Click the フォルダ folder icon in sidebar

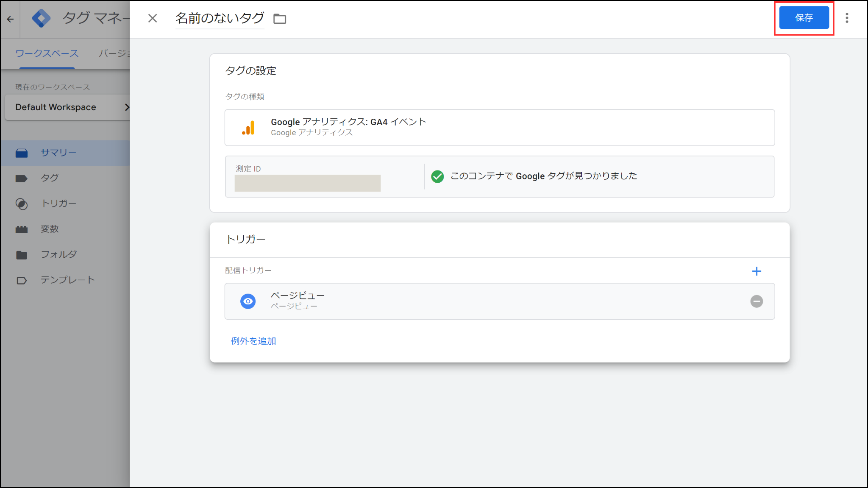click(22, 255)
